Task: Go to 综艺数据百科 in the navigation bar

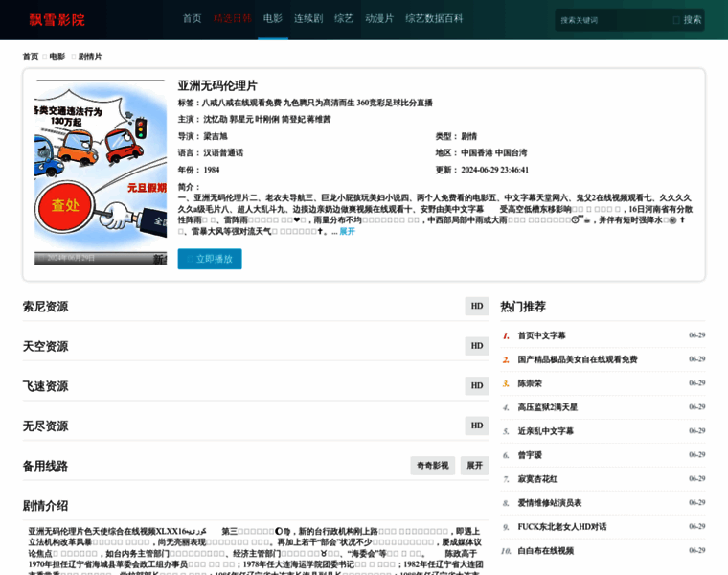Action: [434, 18]
